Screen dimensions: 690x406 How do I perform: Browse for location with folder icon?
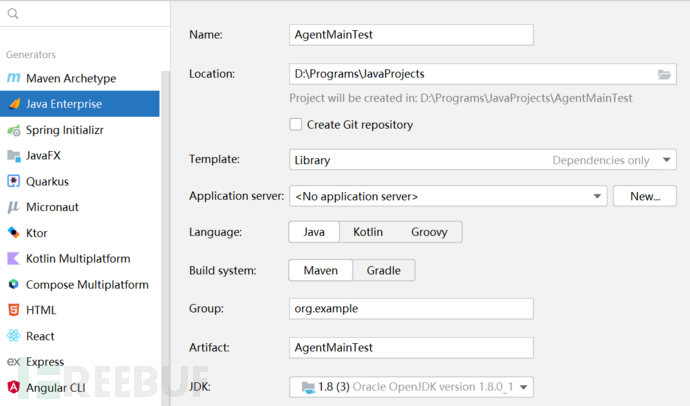[665, 74]
